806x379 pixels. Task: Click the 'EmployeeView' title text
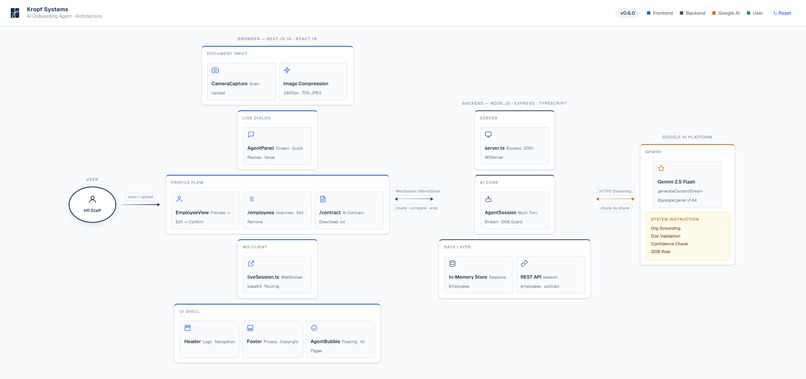pyautogui.click(x=192, y=212)
